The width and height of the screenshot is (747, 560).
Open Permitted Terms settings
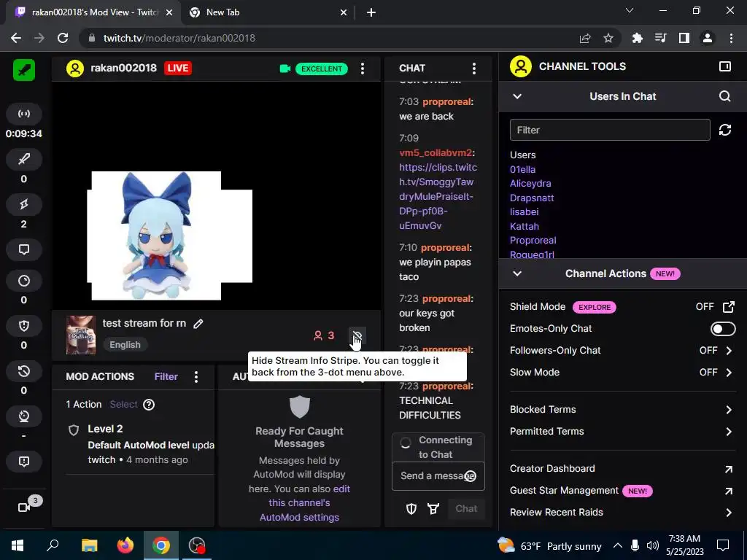[623, 432]
